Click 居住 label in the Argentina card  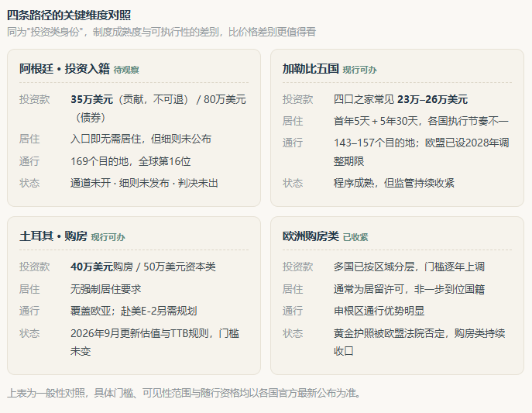(x=29, y=139)
